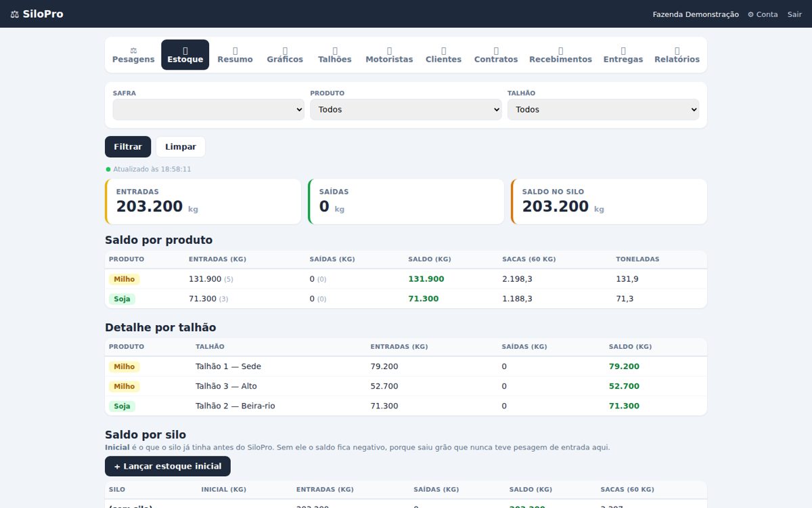
Task: Open the Resumo tab
Action: tap(235, 55)
